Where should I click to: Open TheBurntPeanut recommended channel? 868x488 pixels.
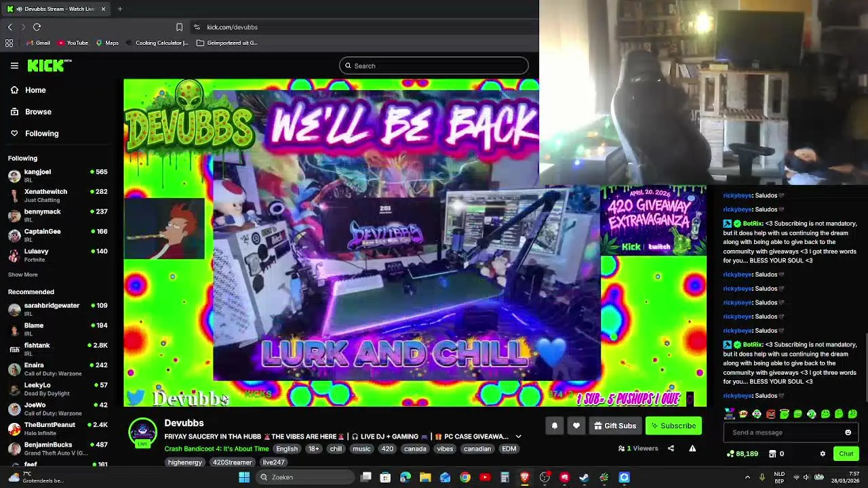(x=58, y=428)
